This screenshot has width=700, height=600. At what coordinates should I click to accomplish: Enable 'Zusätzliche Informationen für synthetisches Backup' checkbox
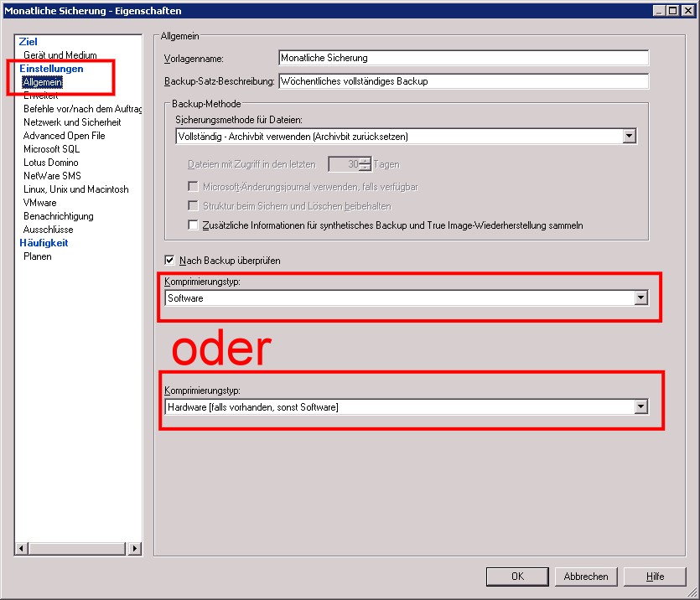pos(194,225)
